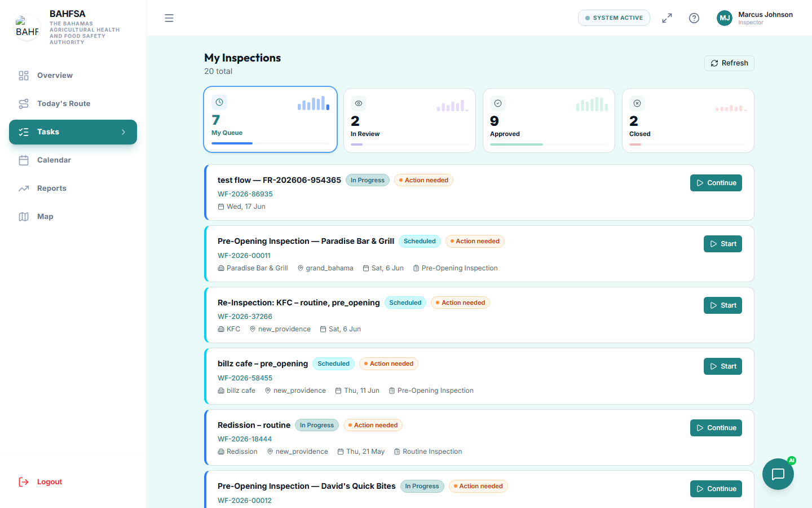This screenshot has height=508, width=812.
Task: Click the Scheduled badge on Paradise Bar & Grill
Action: click(420, 241)
